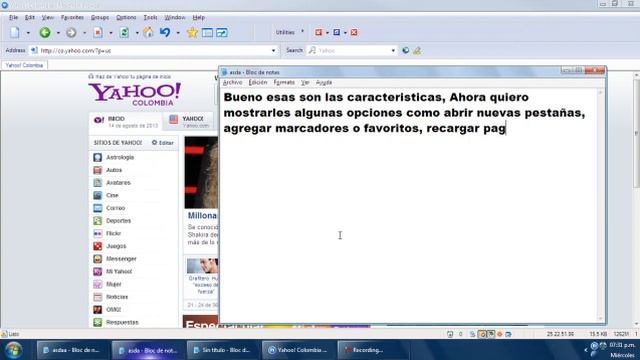640x360 pixels.
Task: Toggle the pressed green status bar button
Action: tap(491, 334)
